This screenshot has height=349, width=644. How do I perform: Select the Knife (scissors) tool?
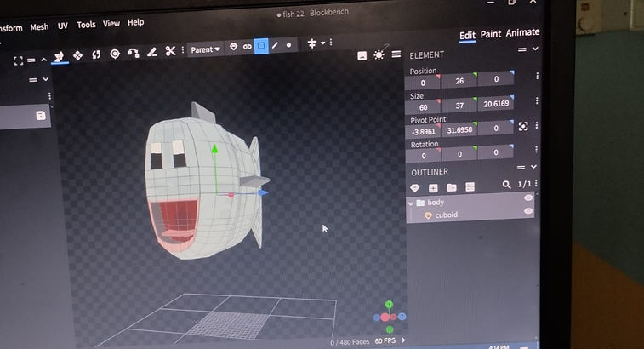pos(170,51)
